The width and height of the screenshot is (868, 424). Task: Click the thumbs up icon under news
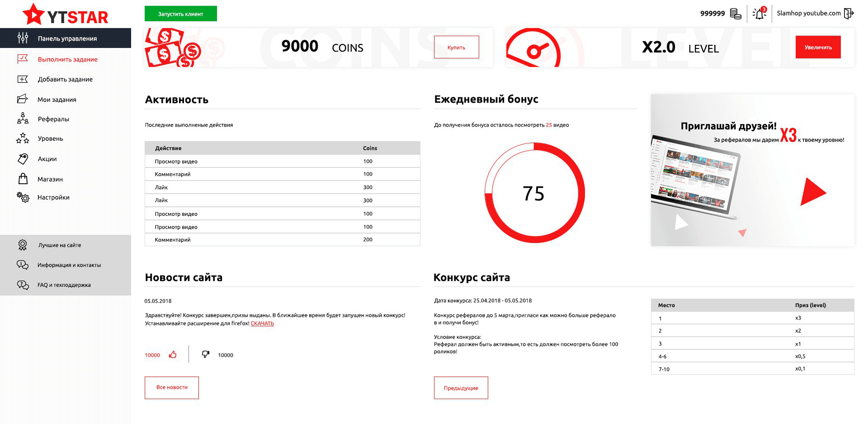(x=173, y=355)
